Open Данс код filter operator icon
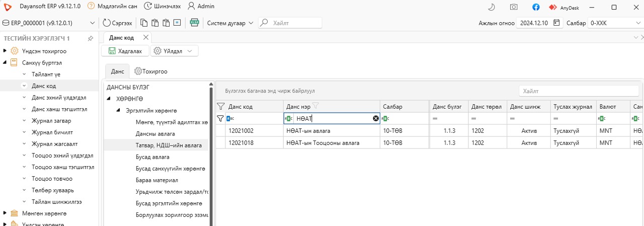The width and height of the screenshot is (644, 226). (x=230, y=118)
